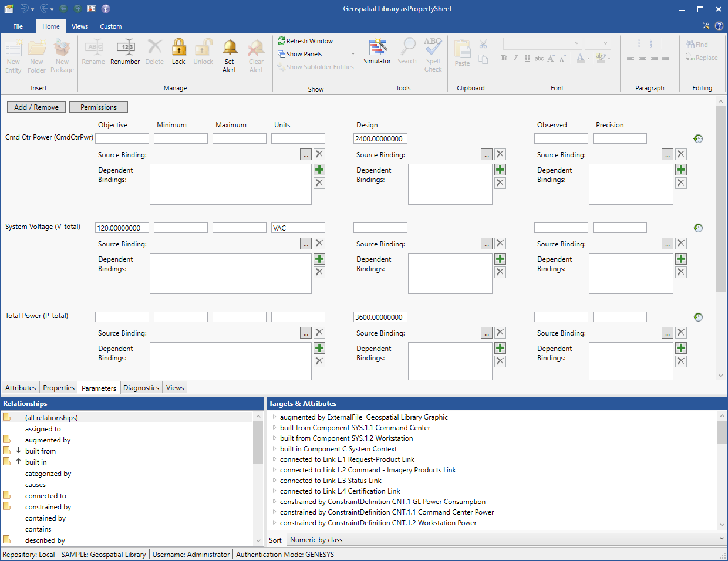Expand 'built from Component SYS.1.1 Command Center'

pos(274,428)
